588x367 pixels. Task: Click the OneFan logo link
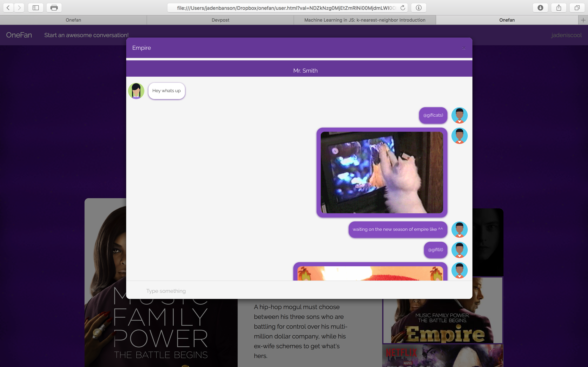(x=19, y=35)
